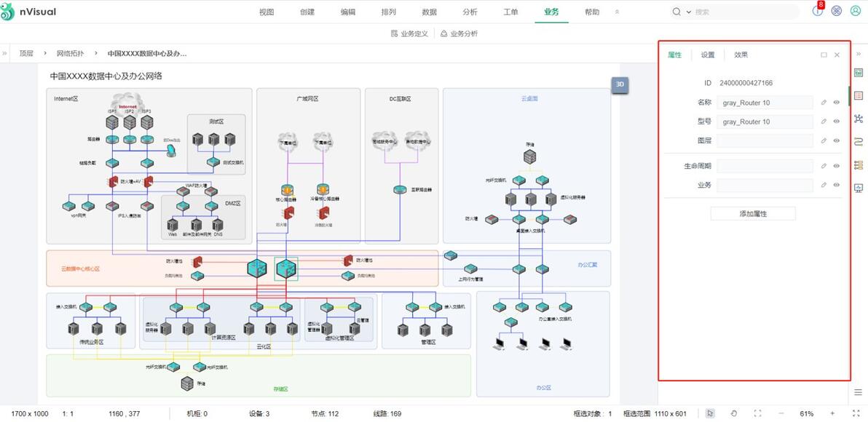Toggle visibility eye next to 名称 field
The height and width of the screenshot is (422, 868).
836,102
